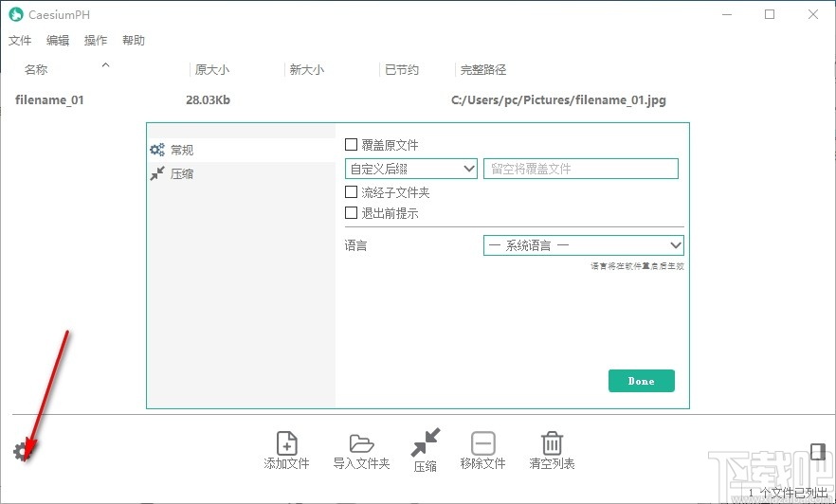This screenshot has width=836, height=504.
Task: Open the 自定义后缀 dropdown
Action: pyautogui.click(x=411, y=169)
